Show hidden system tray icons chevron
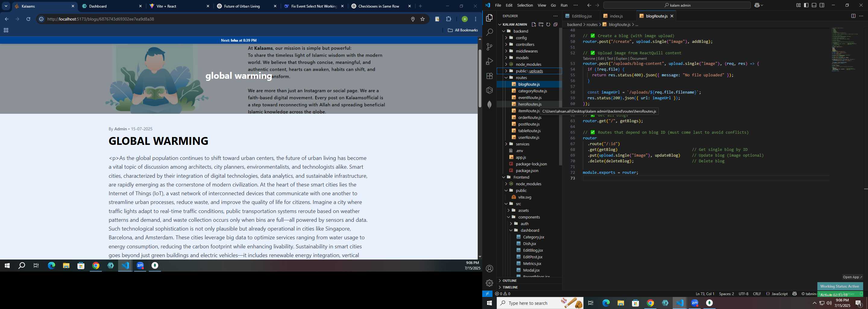The image size is (868, 309). click(x=814, y=303)
